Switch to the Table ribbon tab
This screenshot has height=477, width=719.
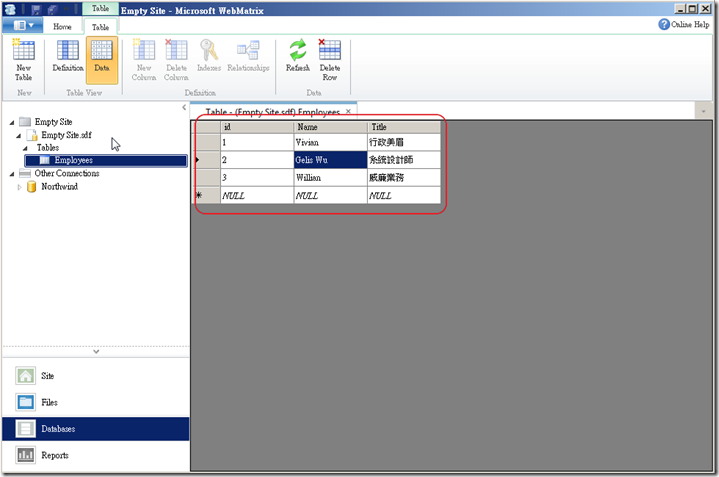pos(100,27)
